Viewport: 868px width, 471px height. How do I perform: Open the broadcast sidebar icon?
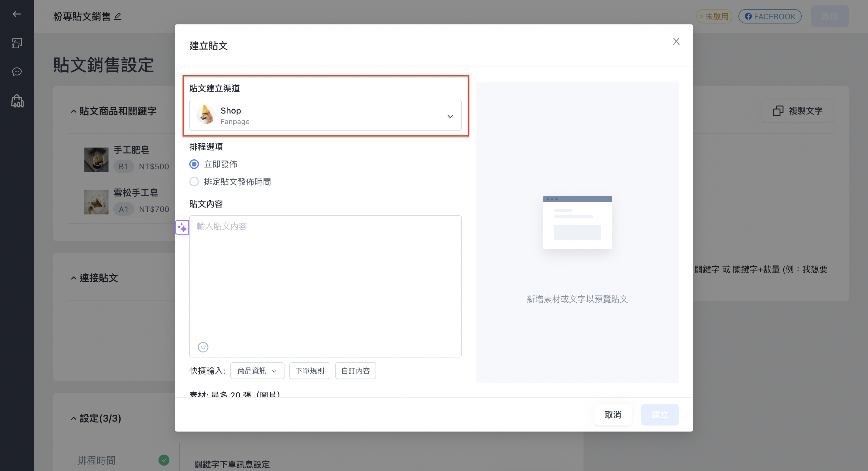(17, 43)
